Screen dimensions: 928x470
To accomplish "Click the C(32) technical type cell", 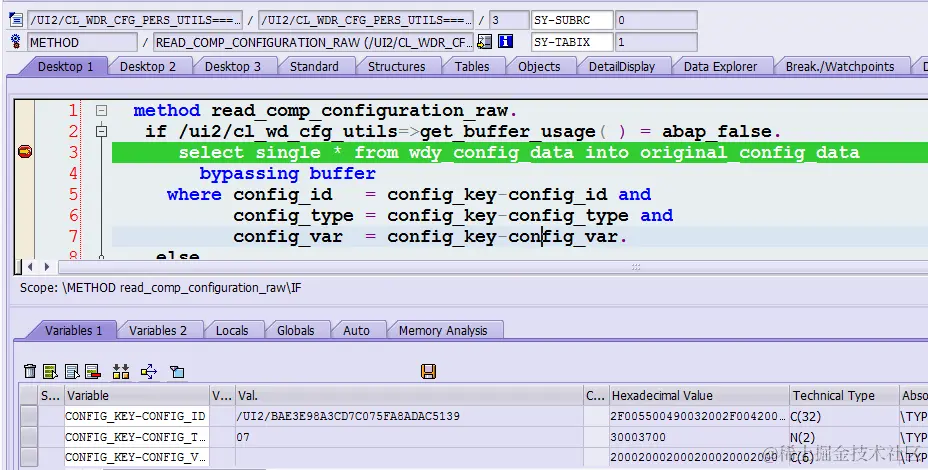I will click(844, 416).
